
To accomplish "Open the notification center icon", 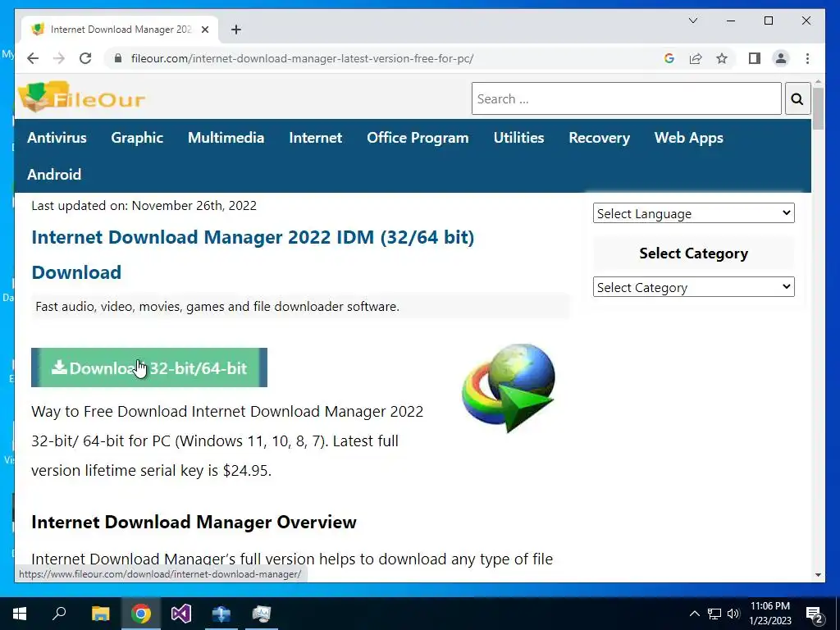I will point(815,615).
